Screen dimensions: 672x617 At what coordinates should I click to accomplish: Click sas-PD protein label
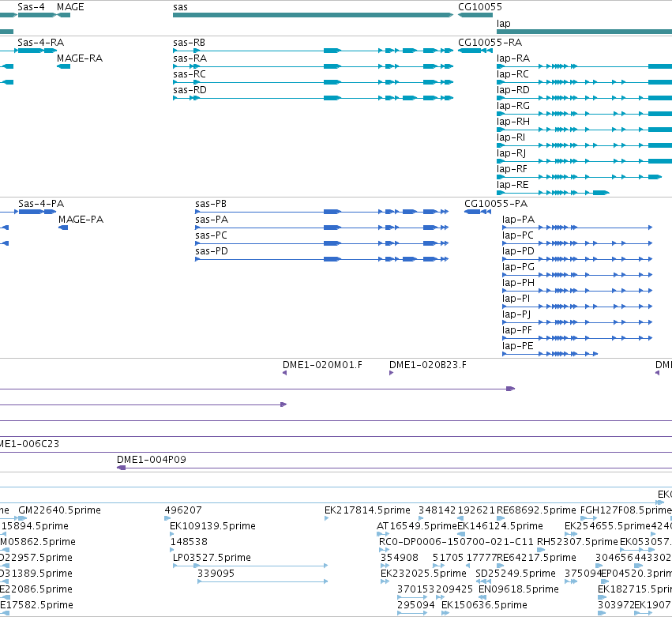pyautogui.click(x=212, y=251)
